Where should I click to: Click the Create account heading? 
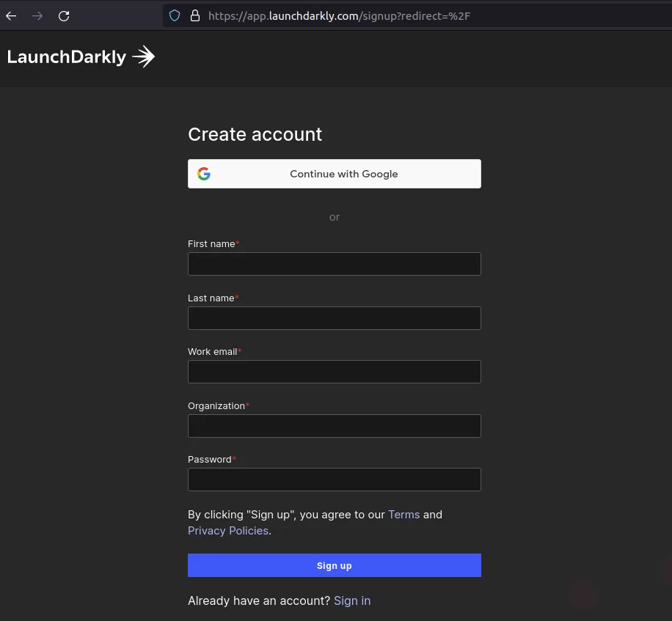(x=255, y=134)
